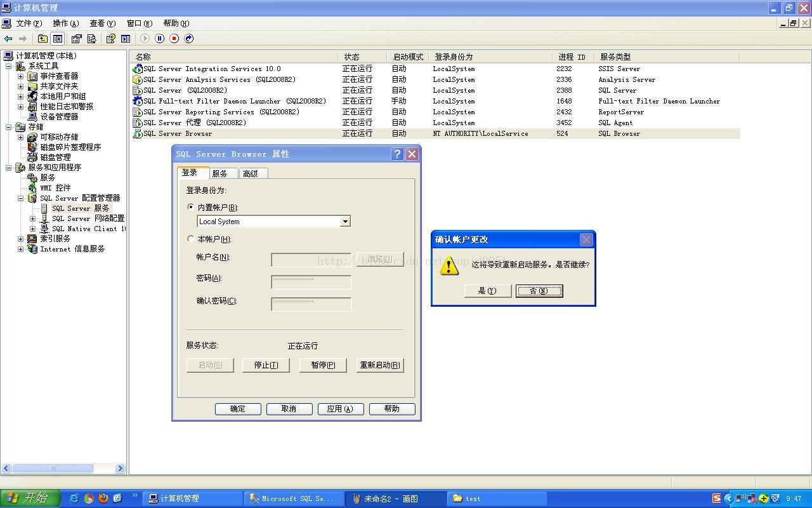The image size is (812, 508).
Task: Toggle the Show/Hide Action Pane toolbar icon
Action: click(x=126, y=39)
